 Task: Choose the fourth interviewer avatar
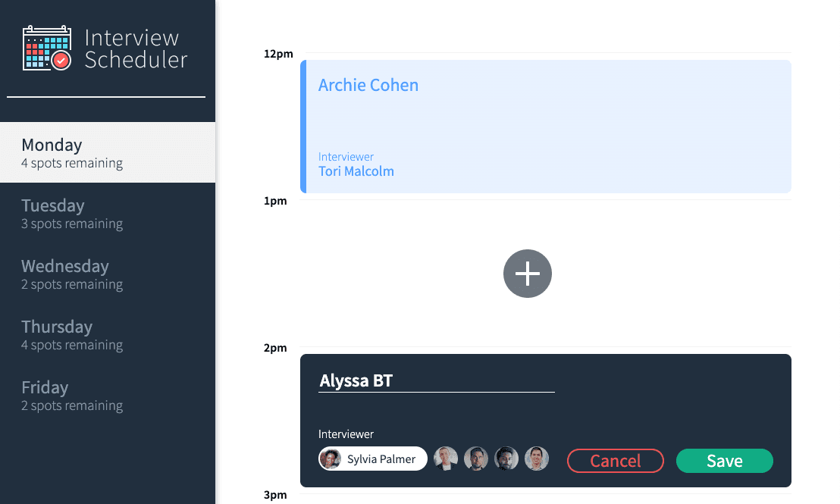(506, 459)
